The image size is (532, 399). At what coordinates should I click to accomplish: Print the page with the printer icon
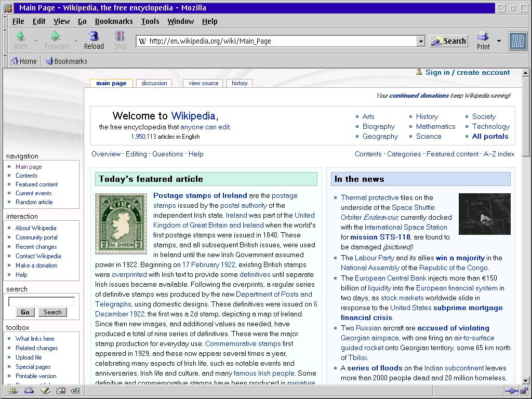click(483, 41)
